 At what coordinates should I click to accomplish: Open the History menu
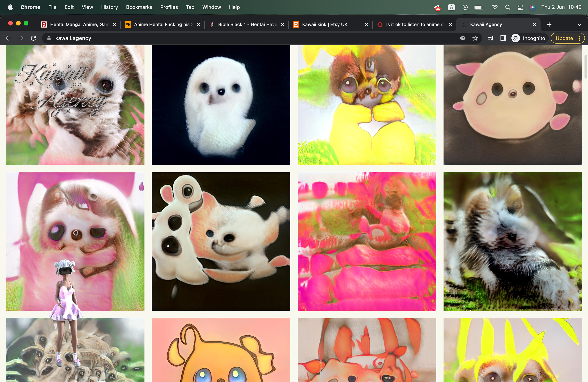pos(109,7)
